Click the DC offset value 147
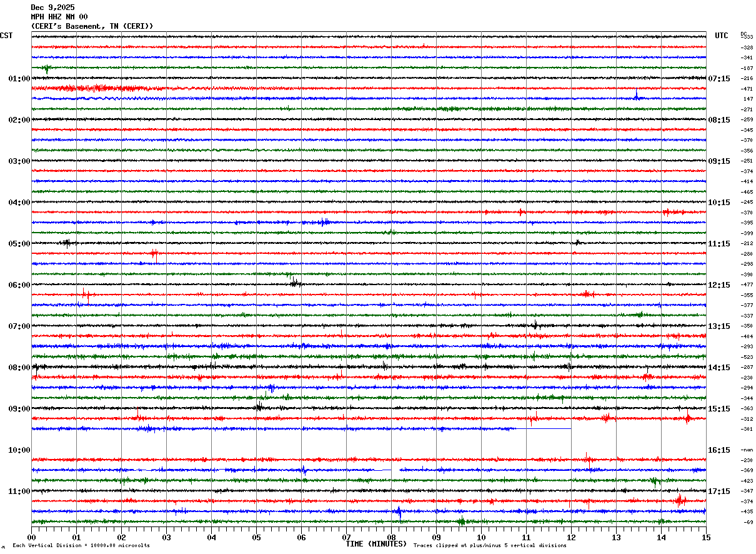The image size is (756, 554). 748,99
